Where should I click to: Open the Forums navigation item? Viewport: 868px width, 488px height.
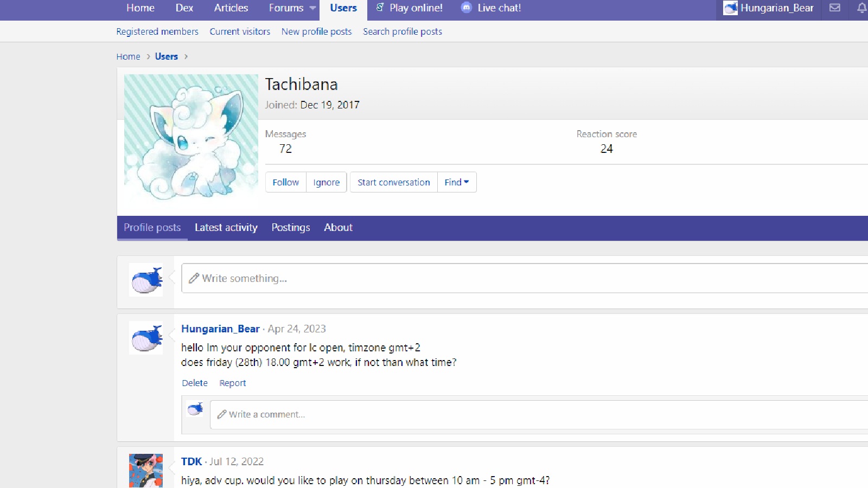[286, 8]
